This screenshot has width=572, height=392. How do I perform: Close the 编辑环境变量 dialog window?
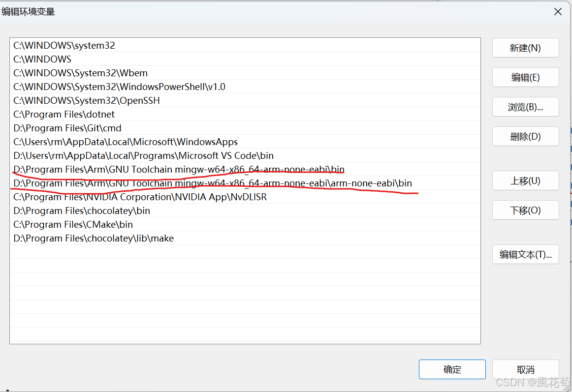pos(558,12)
